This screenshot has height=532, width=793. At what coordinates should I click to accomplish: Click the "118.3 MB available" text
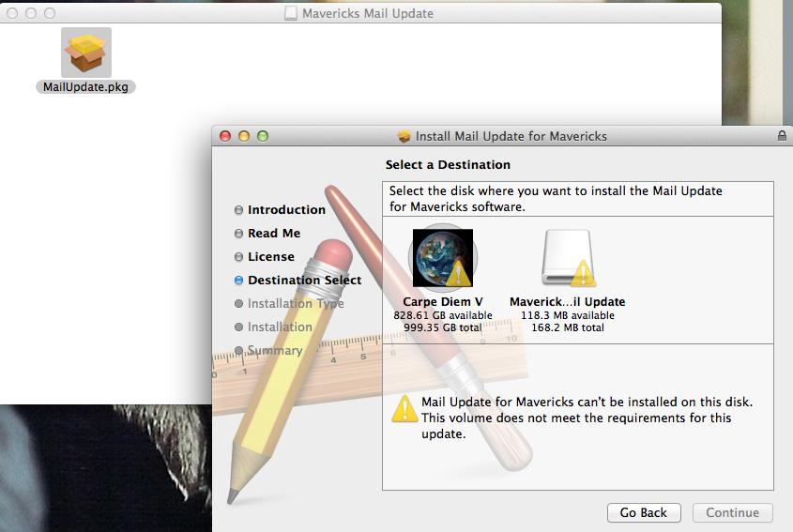point(568,315)
